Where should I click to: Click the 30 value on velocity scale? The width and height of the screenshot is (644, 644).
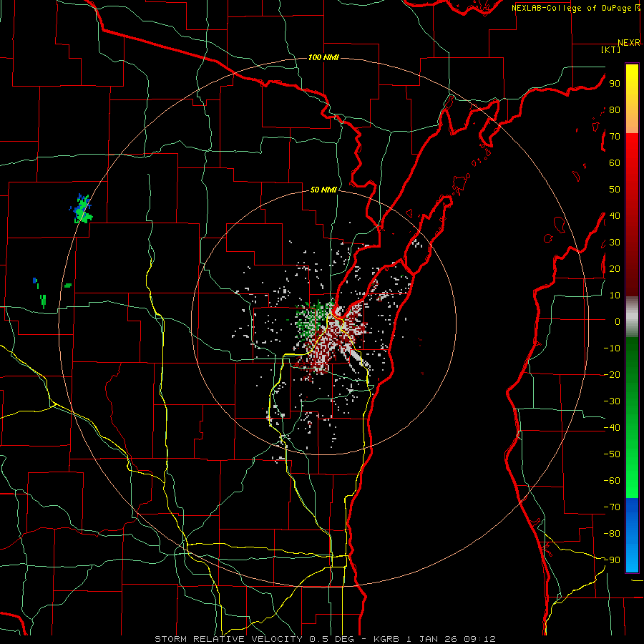tap(615, 243)
